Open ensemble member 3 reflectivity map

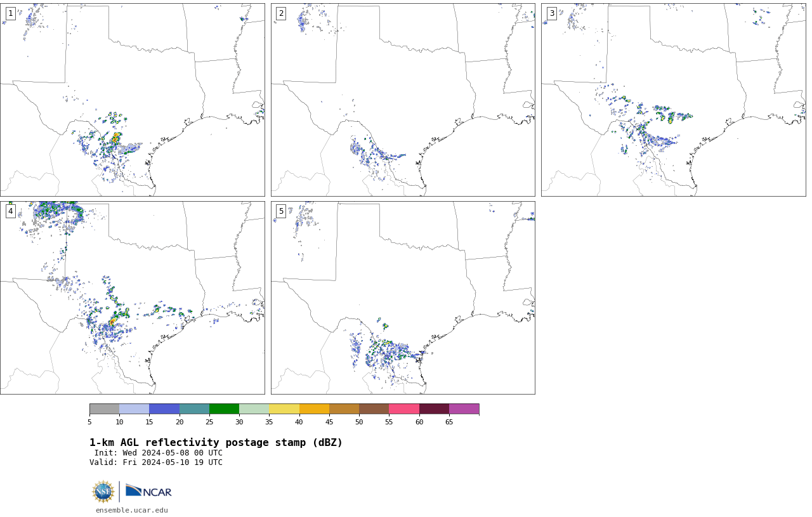tap(673, 100)
